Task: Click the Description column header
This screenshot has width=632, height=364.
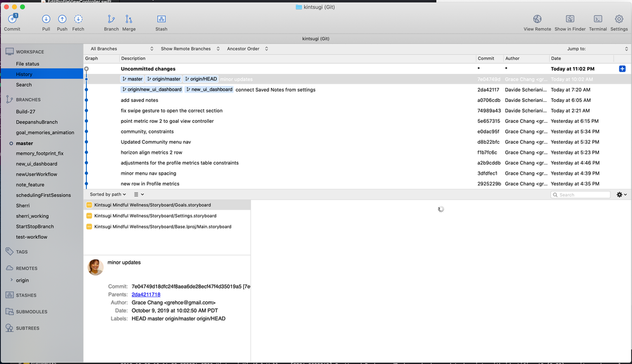Action: [x=298, y=58]
